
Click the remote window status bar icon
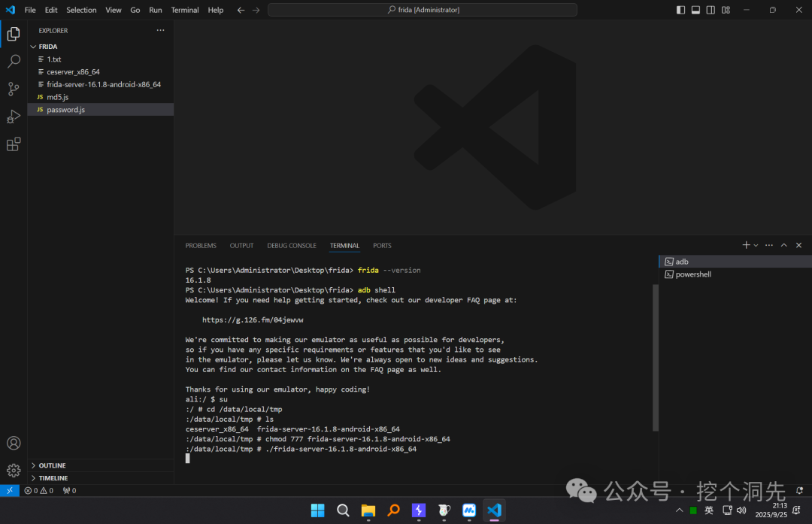click(x=9, y=490)
